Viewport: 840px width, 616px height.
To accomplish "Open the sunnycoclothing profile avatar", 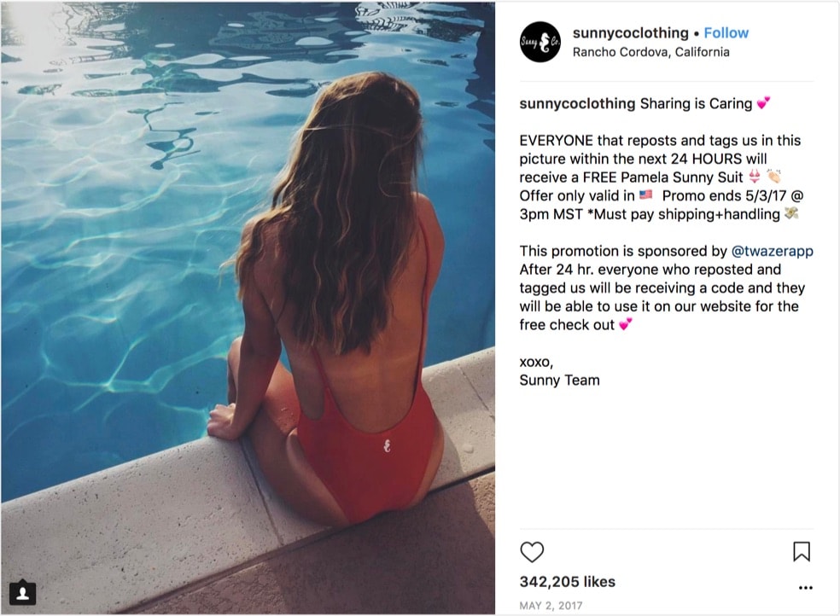I will coord(540,42).
